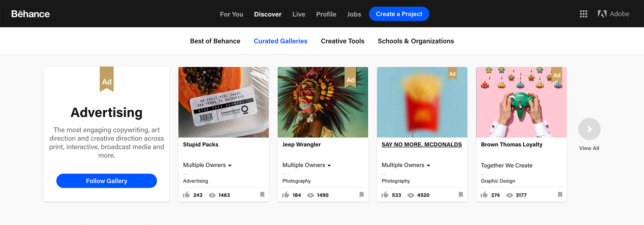Image resolution: width=644 pixels, height=225 pixels.
Task: Follow the Advertising gallery
Action: pyautogui.click(x=107, y=181)
